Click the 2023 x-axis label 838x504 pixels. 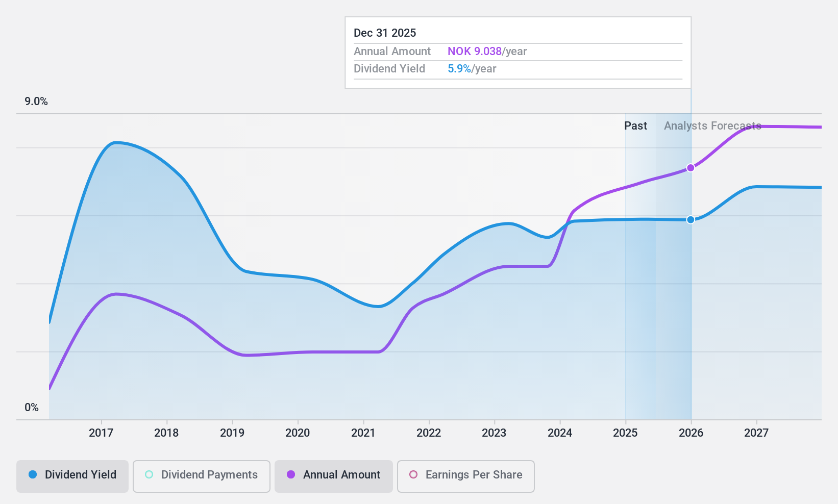(x=494, y=433)
